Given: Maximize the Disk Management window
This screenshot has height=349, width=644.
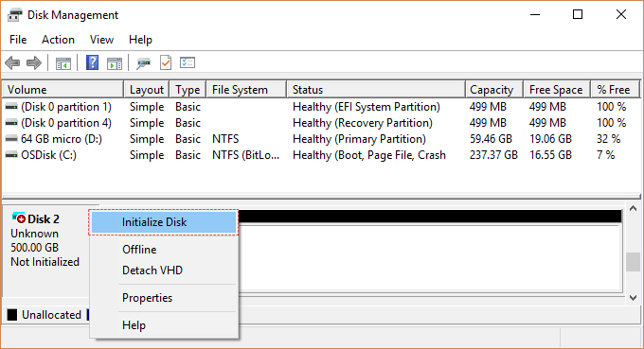Looking at the screenshot, I should coord(578,15).
